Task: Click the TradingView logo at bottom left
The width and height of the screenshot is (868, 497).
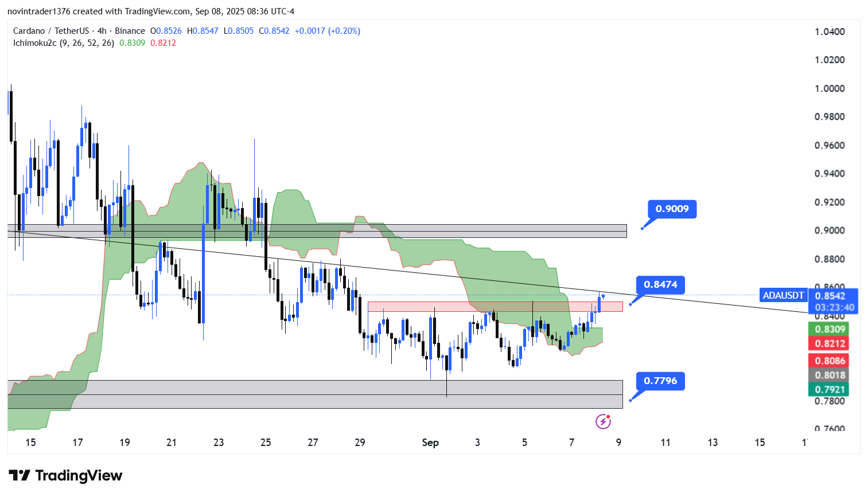Action: point(65,476)
